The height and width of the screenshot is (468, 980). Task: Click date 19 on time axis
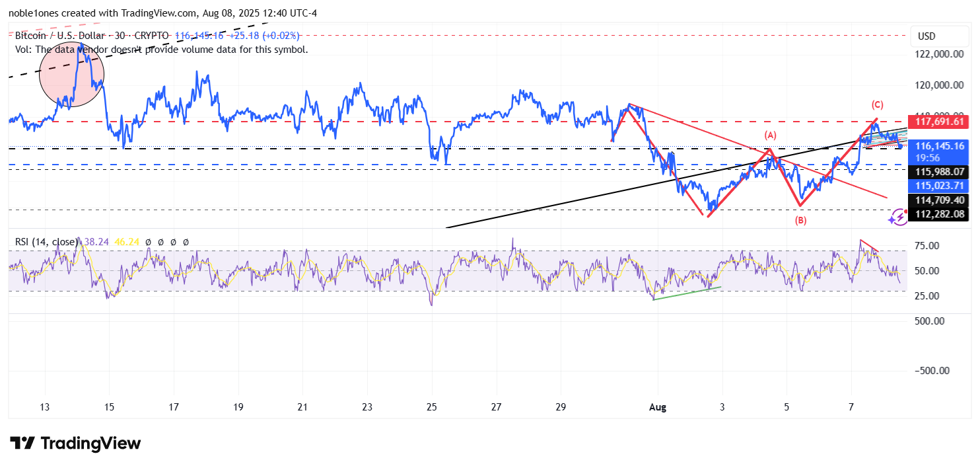coord(238,407)
